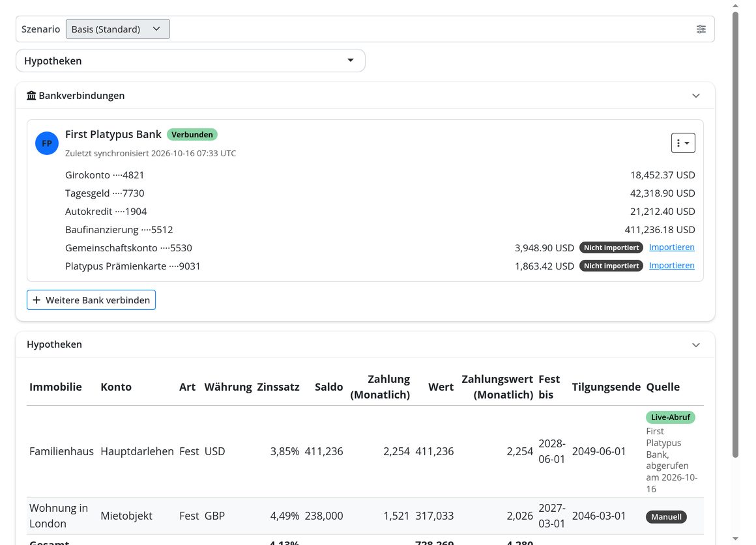756x545 pixels.
Task: Select the Girokonto ····4821 row
Action: coord(380,175)
